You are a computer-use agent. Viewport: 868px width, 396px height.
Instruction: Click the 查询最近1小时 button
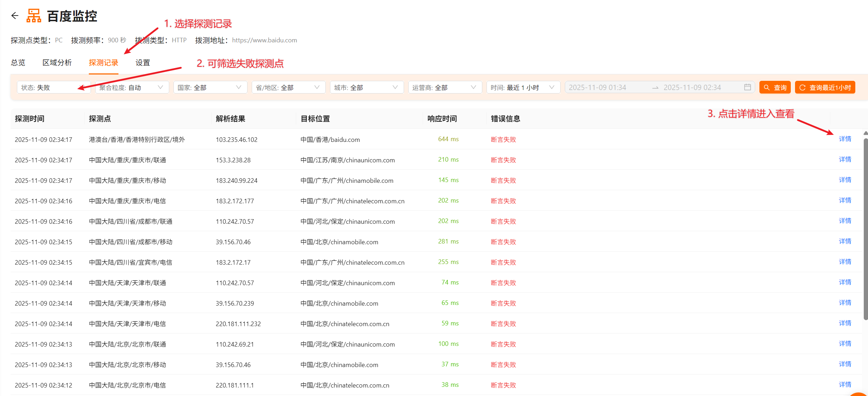point(825,87)
